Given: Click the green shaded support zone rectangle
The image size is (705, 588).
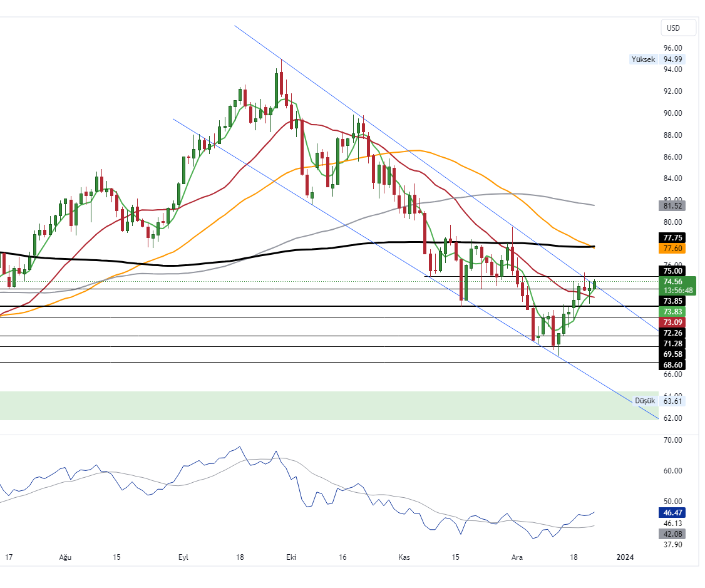Looking at the screenshot, I should [x=313, y=406].
